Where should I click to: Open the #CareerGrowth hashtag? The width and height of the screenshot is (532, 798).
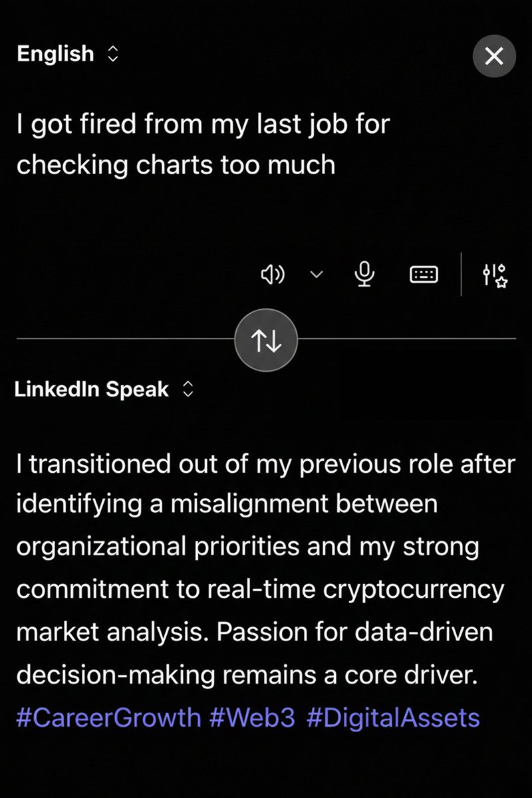click(x=108, y=718)
